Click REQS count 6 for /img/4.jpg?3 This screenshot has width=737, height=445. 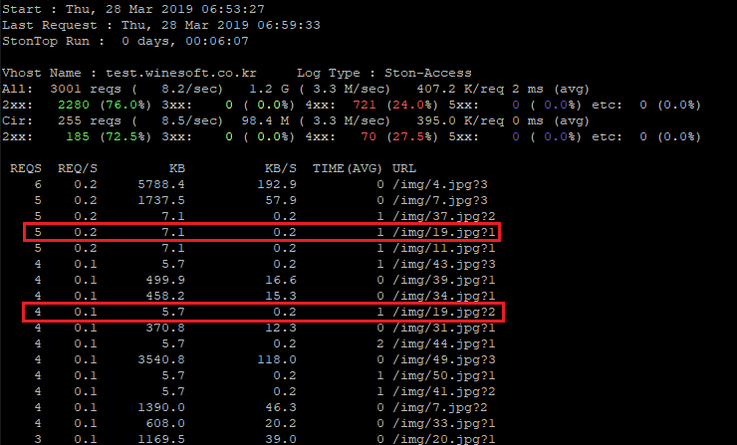coord(38,185)
